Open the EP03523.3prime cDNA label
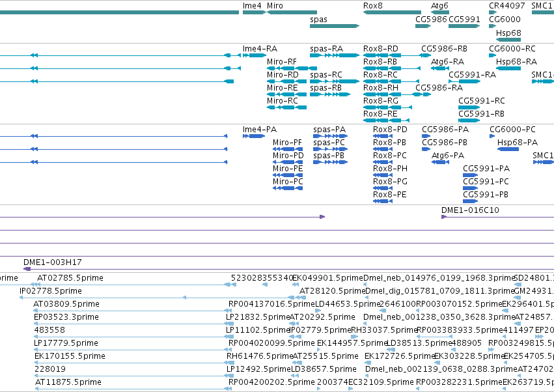 [x=66, y=318]
